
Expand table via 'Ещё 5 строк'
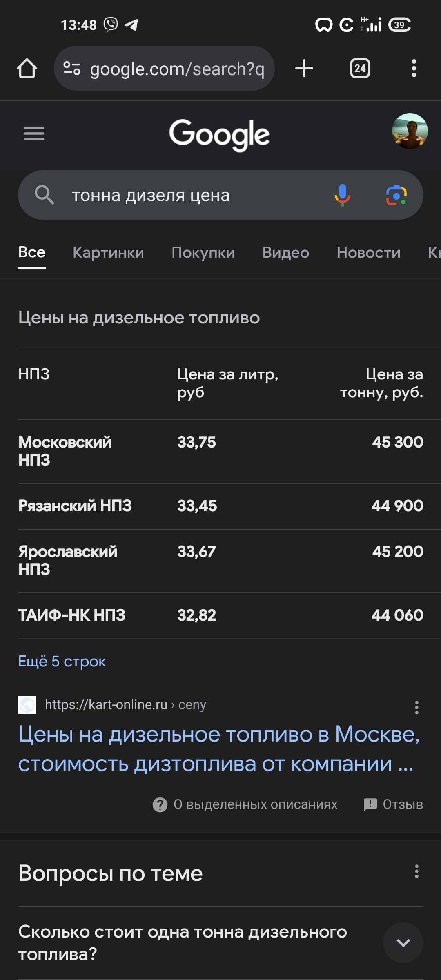pyautogui.click(x=62, y=661)
